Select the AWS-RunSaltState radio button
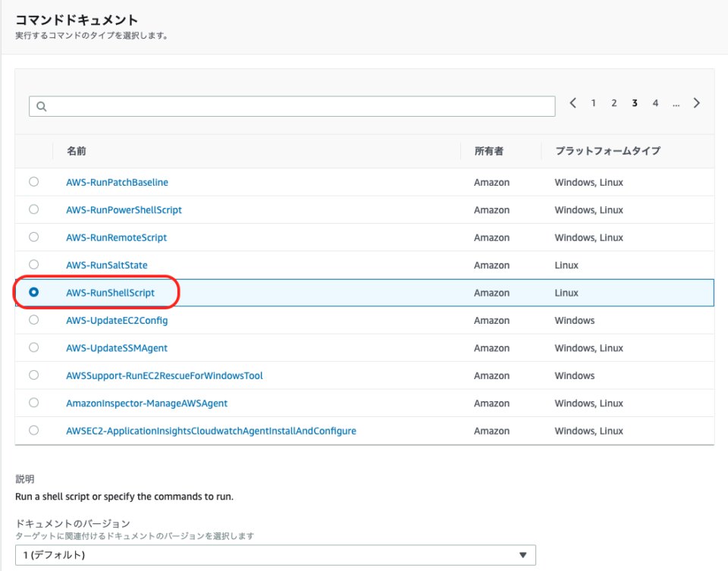 coord(33,265)
